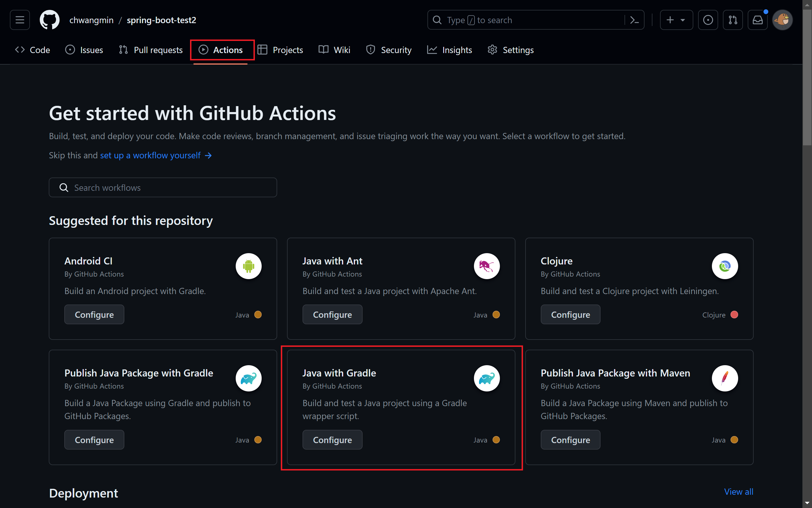Configure the Android CI workflow
Image resolution: width=812 pixels, height=508 pixels.
[x=94, y=314]
